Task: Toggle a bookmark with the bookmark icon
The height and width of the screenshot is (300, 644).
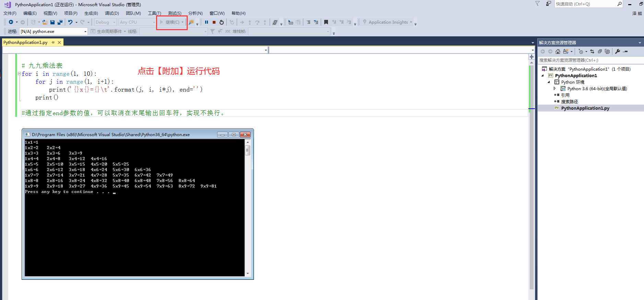Action: [326, 22]
